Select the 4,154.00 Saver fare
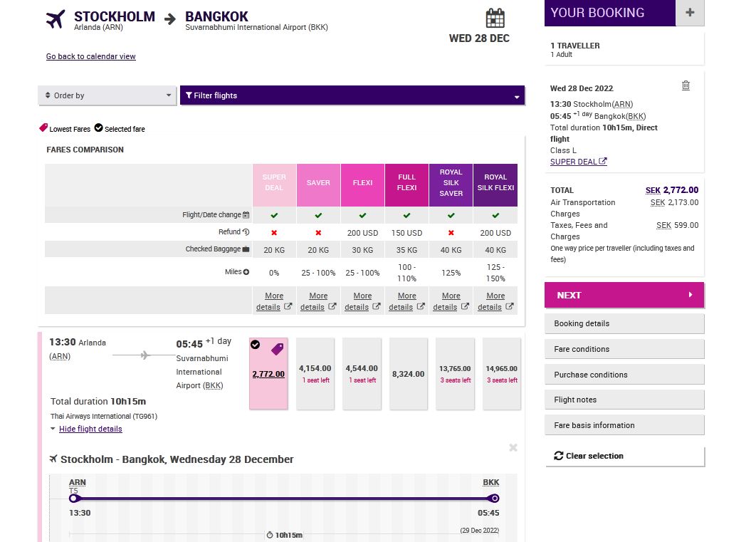The height and width of the screenshot is (542, 756). click(315, 374)
